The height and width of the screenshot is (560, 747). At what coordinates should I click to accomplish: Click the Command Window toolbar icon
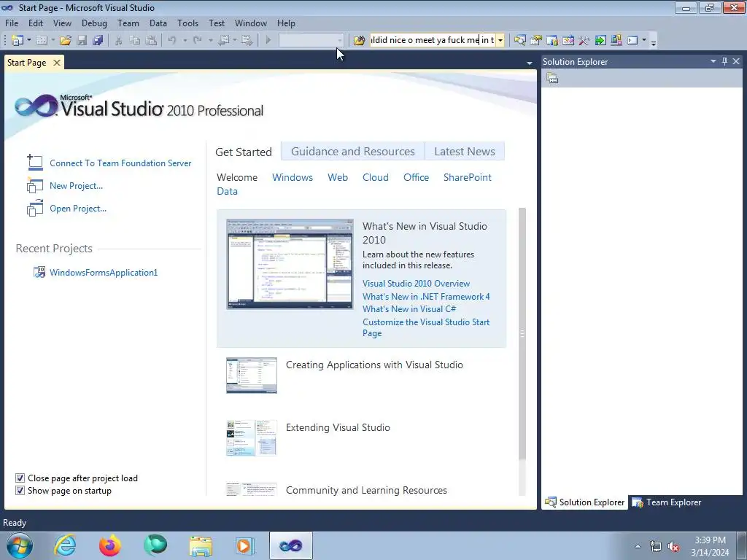pos(632,41)
